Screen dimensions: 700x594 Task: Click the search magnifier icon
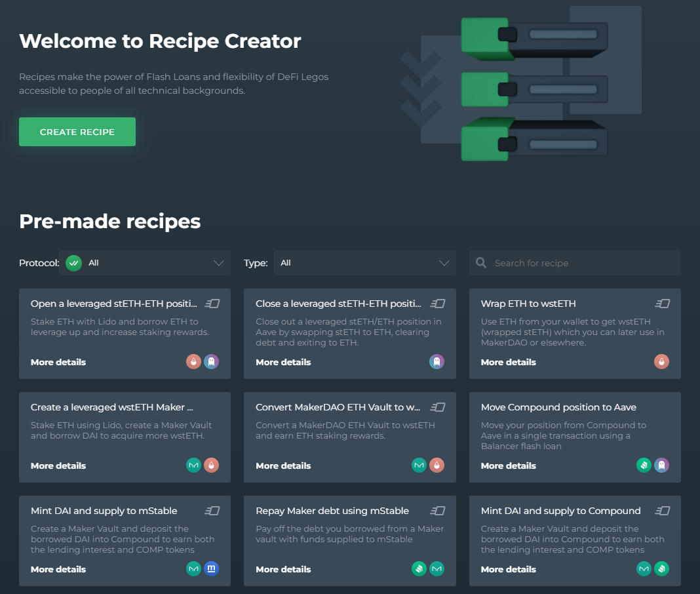click(481, 263)
